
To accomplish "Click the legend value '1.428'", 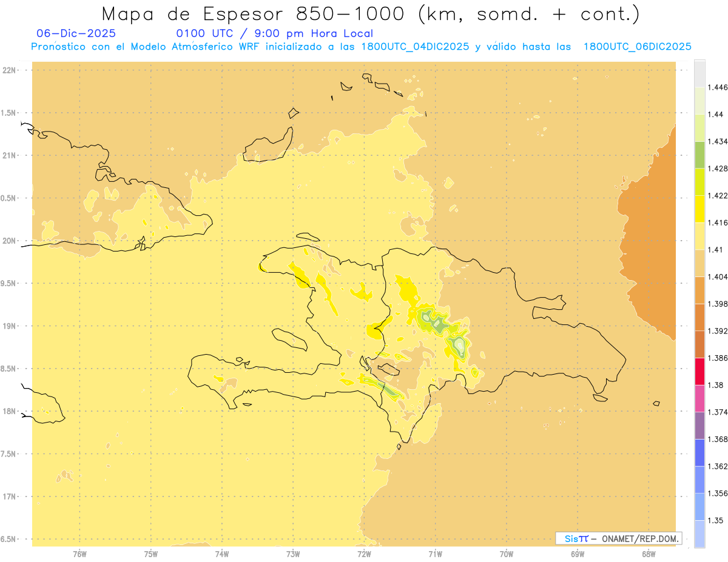I will tap(718, 169).
